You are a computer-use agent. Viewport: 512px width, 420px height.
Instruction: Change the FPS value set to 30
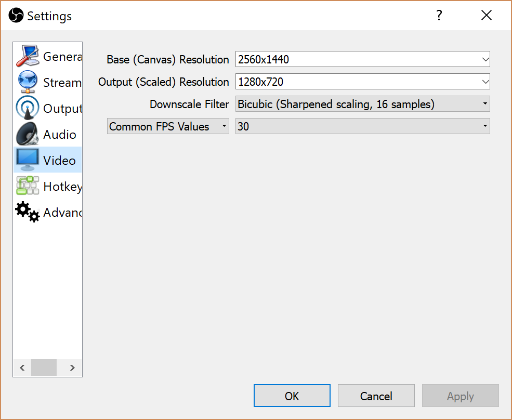(362, 126)
